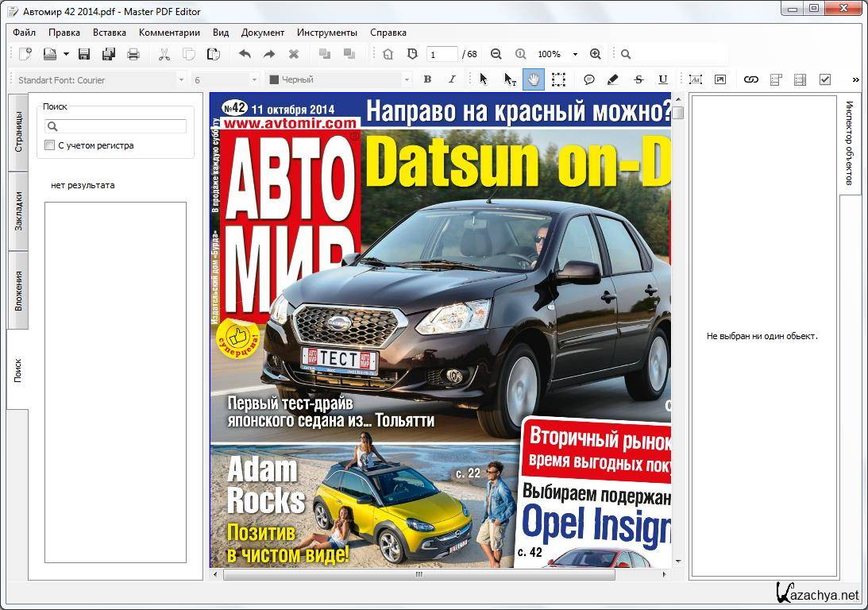Select the Insert link tool
This screenshot has height=610, width=868.
[750, 79]
